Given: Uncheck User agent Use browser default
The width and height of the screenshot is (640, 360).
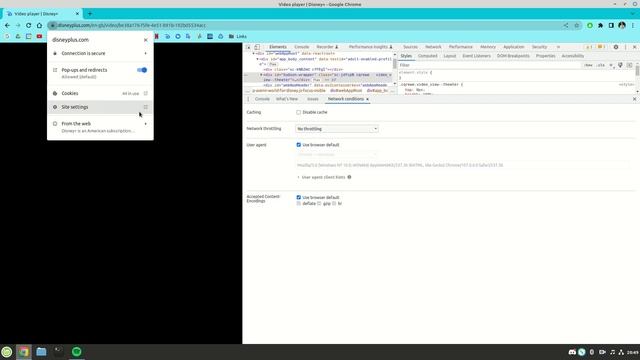Looking at the screenshot, I should click(298, 145).
